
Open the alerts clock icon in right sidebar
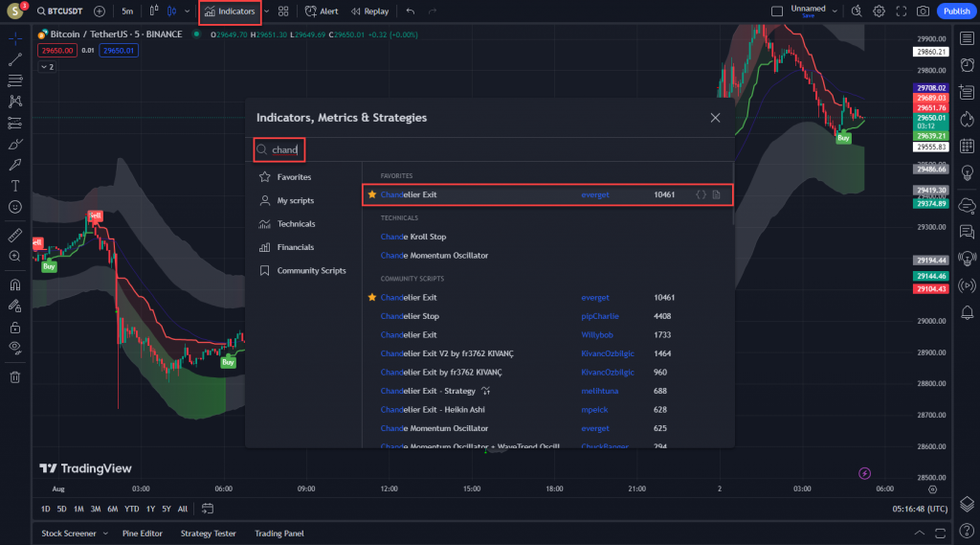point(967,65)
